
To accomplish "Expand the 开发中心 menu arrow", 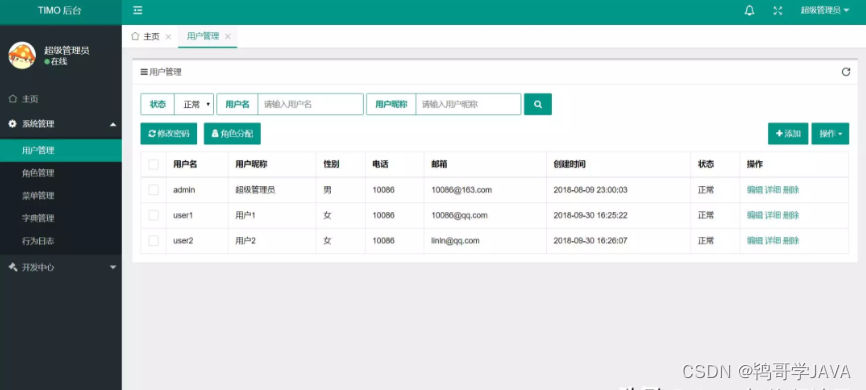I will 113,267.
